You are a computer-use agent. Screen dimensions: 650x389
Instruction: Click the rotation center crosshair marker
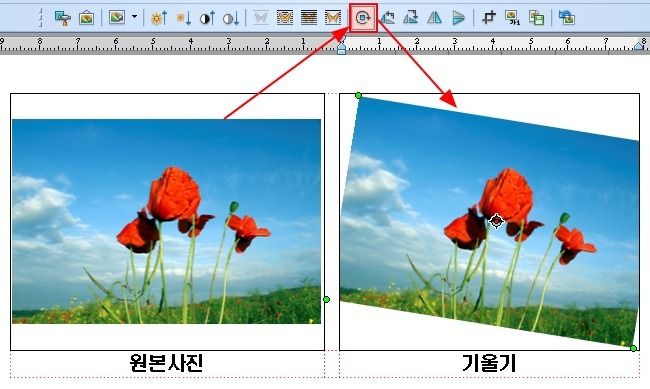coord(496,221)
